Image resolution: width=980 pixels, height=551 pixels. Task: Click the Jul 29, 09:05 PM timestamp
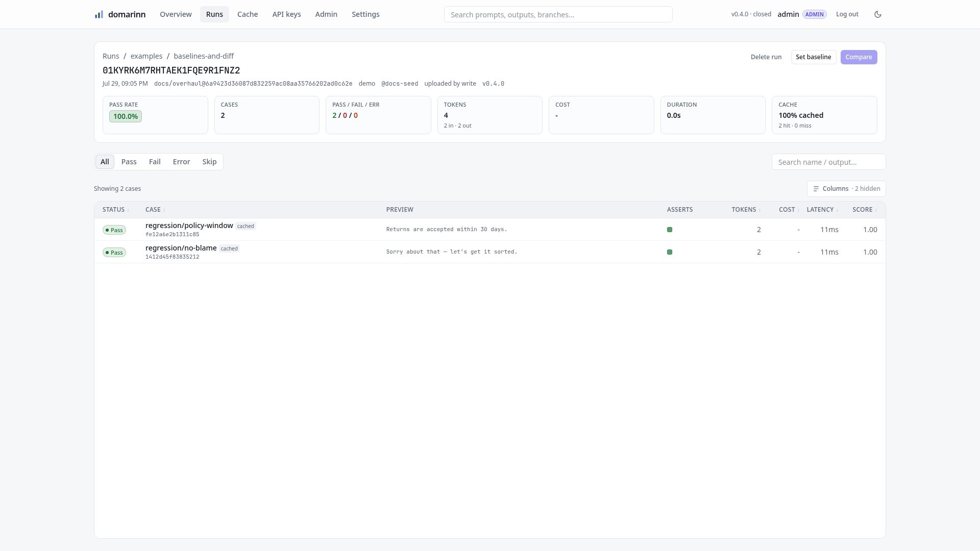(125, 84)
